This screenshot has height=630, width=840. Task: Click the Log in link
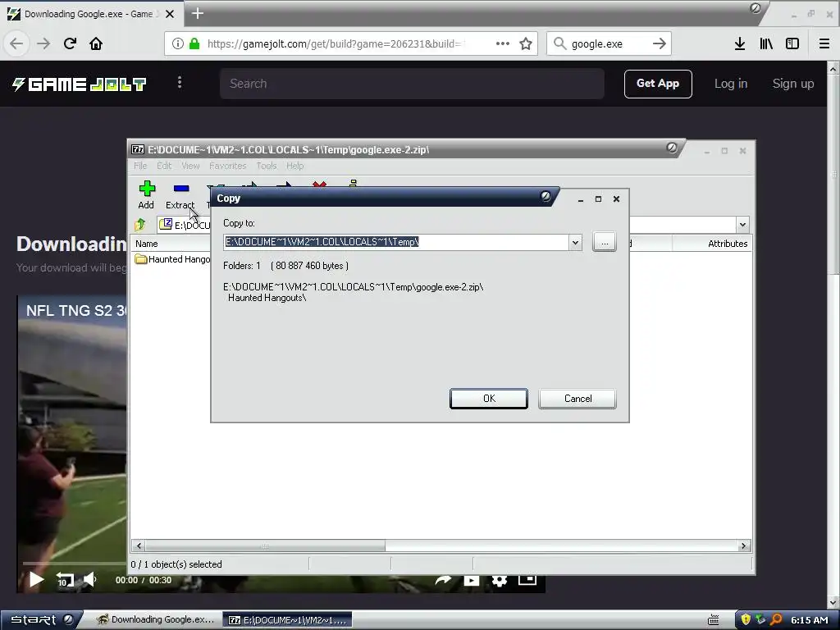731,84
